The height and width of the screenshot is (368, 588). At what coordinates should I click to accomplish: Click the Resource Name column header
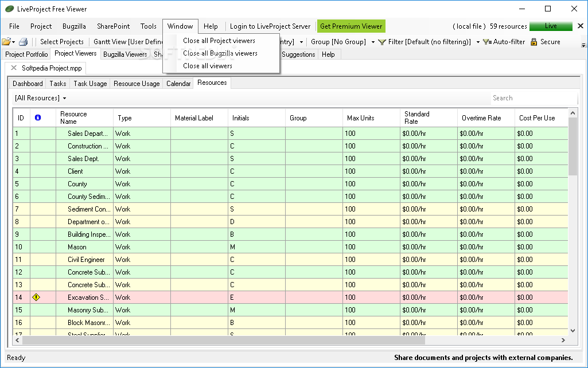click(x=84, y=118)
